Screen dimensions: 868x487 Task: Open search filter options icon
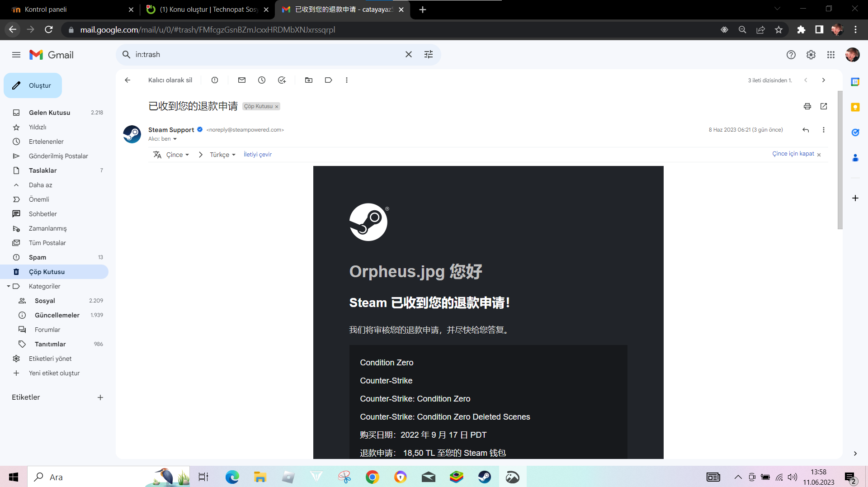point(429,54)
